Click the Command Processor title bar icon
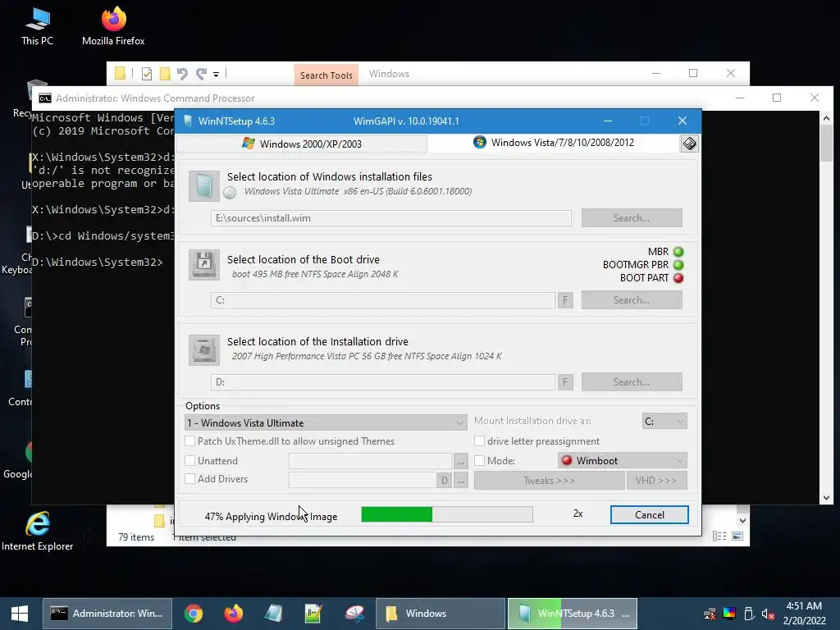Viewport: 840px width, 630px height. point(45,98)
